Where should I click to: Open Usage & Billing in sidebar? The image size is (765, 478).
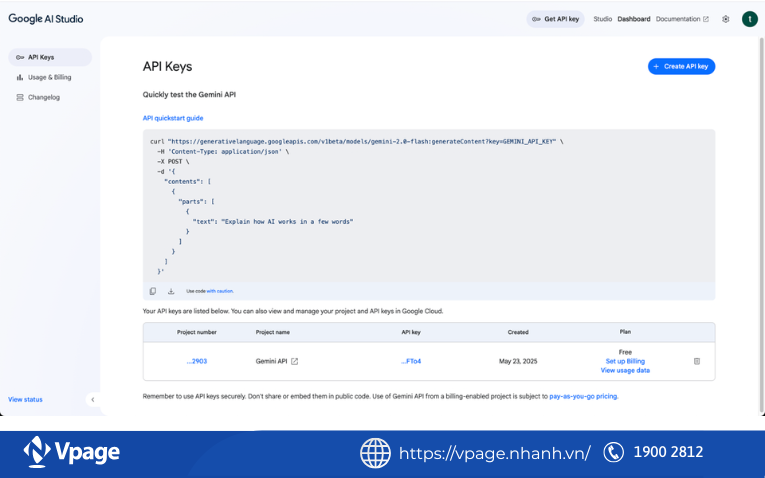point(50,77)
